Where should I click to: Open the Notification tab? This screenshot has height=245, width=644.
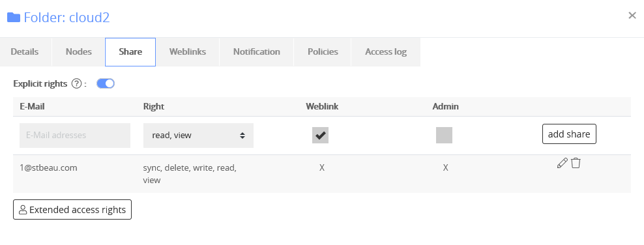click(x=257, y=51)
